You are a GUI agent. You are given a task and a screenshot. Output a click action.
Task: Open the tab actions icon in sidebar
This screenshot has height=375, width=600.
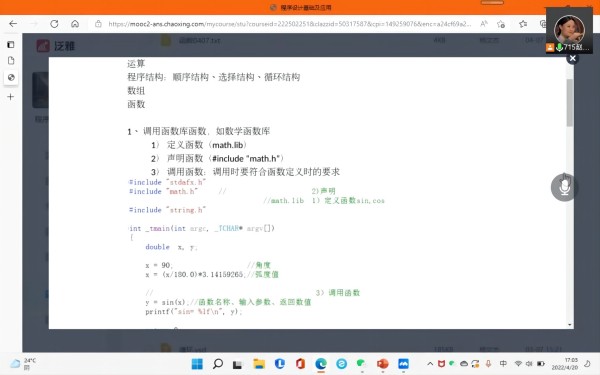pos(11,45)
